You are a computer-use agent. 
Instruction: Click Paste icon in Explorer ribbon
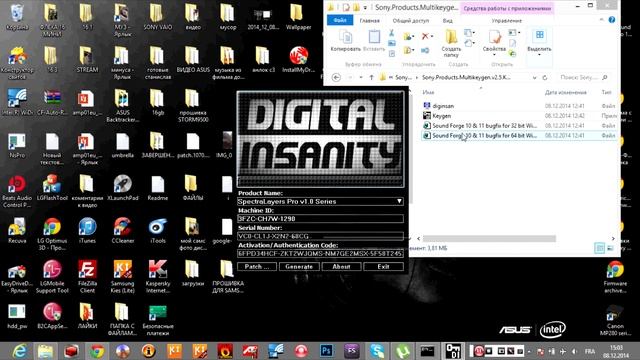374,41
